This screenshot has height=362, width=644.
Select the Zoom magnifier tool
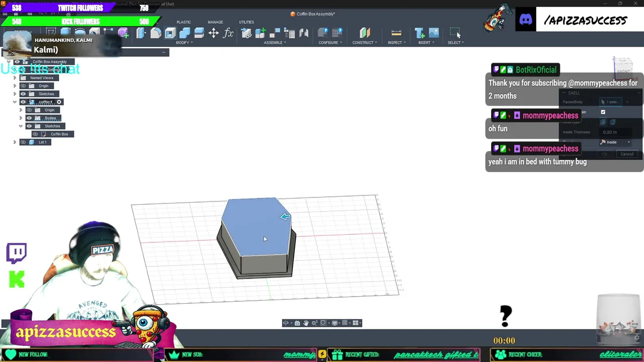coord(314,323)
